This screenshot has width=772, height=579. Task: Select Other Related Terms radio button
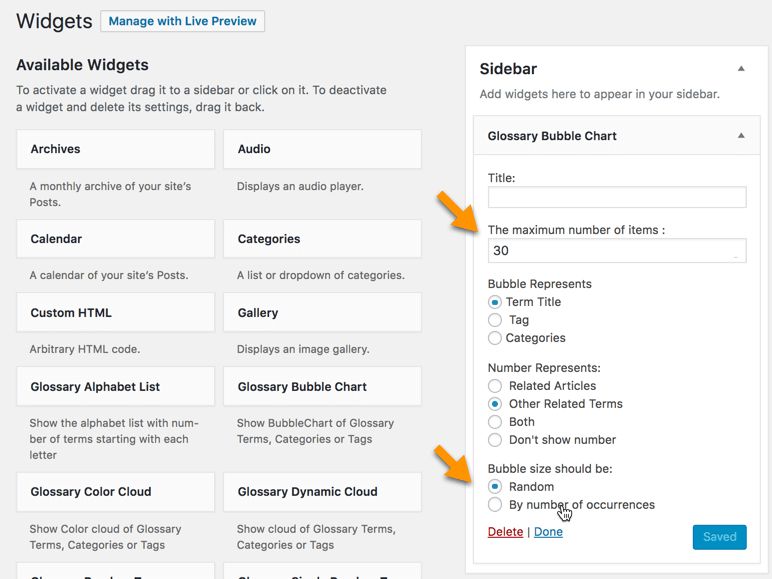click(495, 404)
